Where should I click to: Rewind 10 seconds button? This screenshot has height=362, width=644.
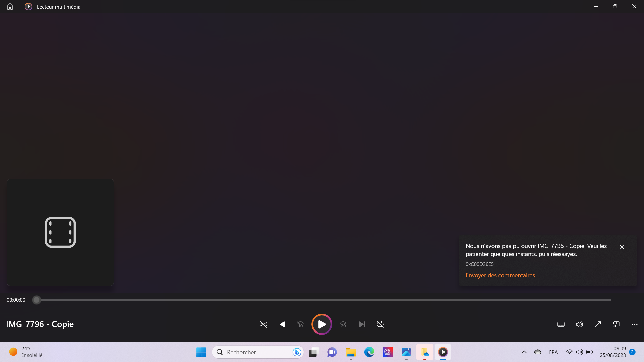(300, 324)
